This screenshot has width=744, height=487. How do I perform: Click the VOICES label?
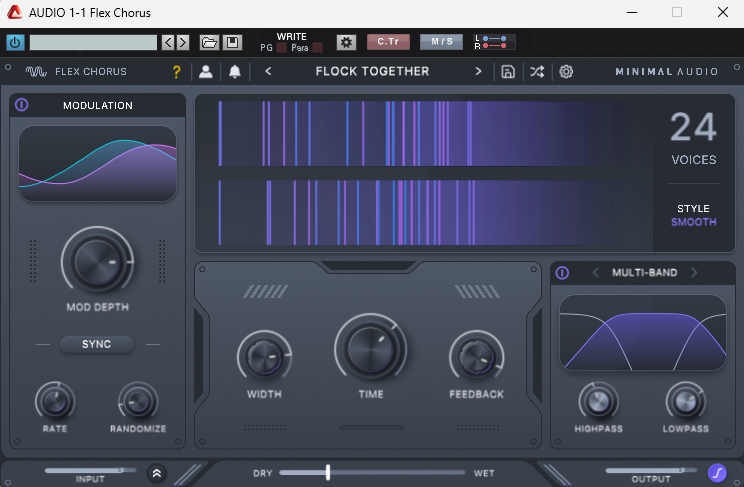(694, 159)
